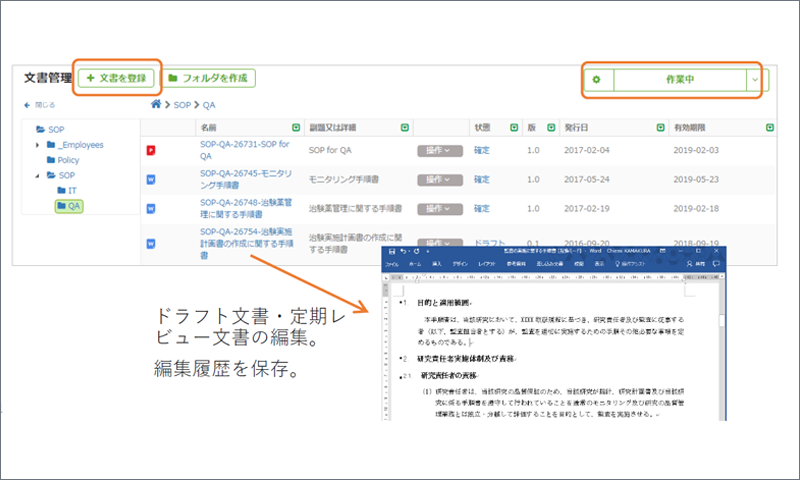
Task: Click the 共有 share icon in Word
Action: [x=696, y=264]
